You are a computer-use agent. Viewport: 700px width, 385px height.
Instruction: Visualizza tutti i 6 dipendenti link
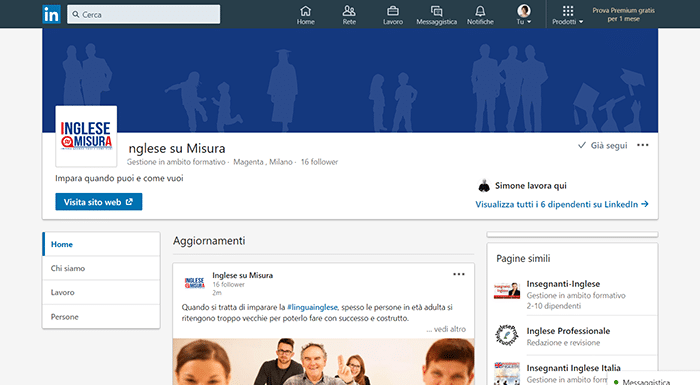click(x=562, y=204)
